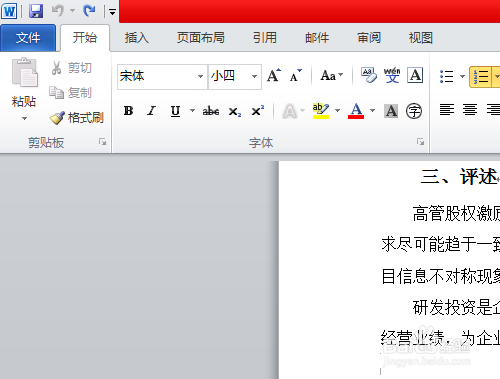The image size is (500, 379).
Task: Click the 粘贴 clipboard icon
Action: click(x=24, y=73)
